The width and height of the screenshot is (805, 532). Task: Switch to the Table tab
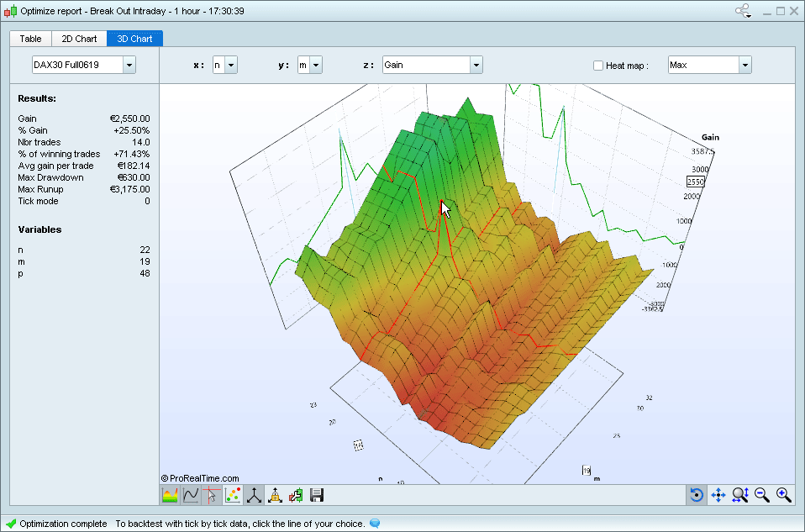point(30,38)
